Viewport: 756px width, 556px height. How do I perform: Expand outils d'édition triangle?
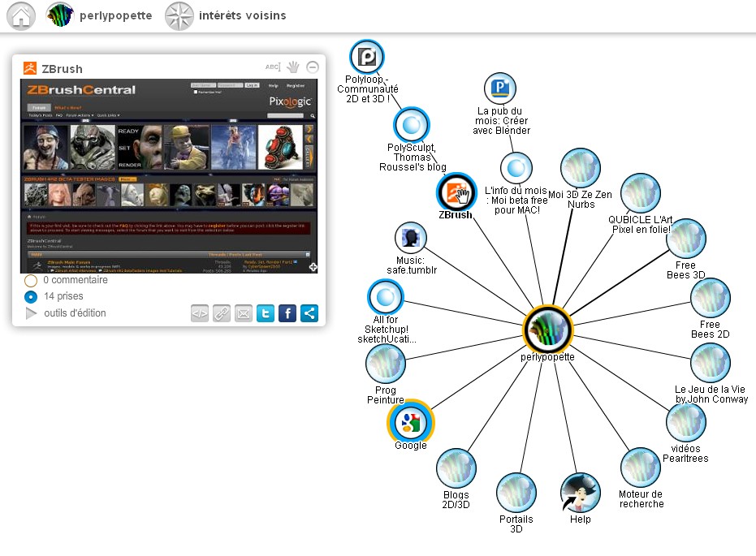click(31, 313)
